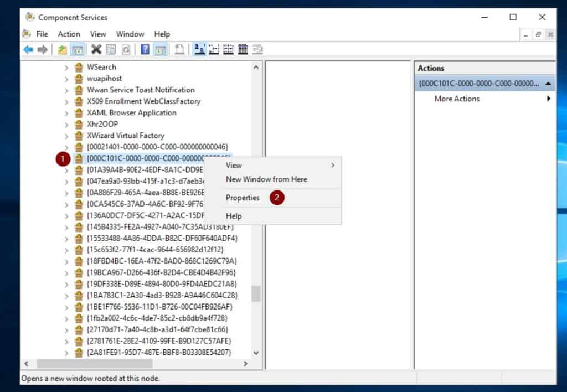567x392 pixels.
Task: Open the Window menu
Action: click(x=130, y=34)
